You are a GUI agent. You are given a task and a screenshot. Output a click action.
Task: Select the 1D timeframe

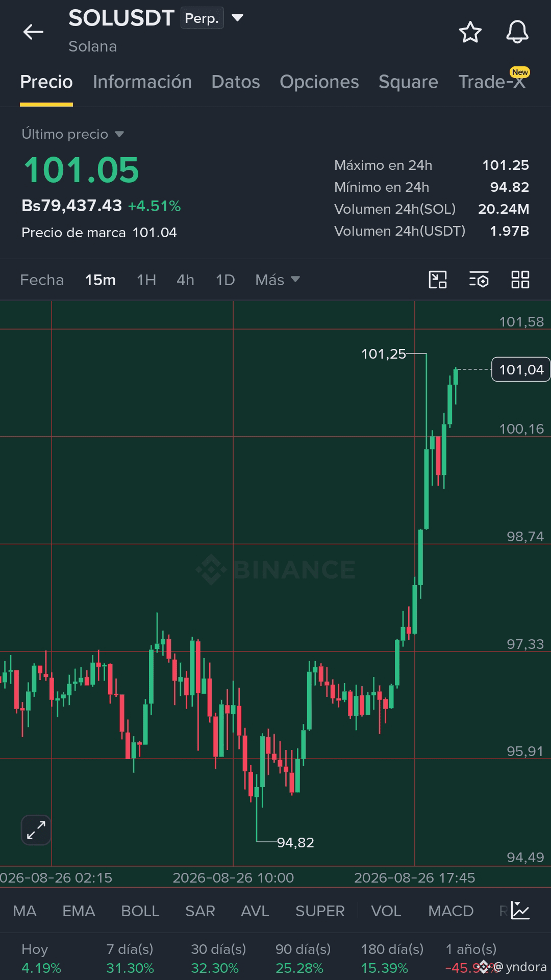[x=225, y=280]
